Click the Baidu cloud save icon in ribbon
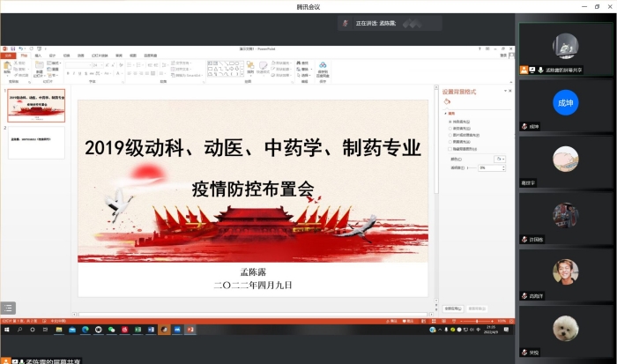The width and height of the screenshot is (617, 364). [323, 67]
